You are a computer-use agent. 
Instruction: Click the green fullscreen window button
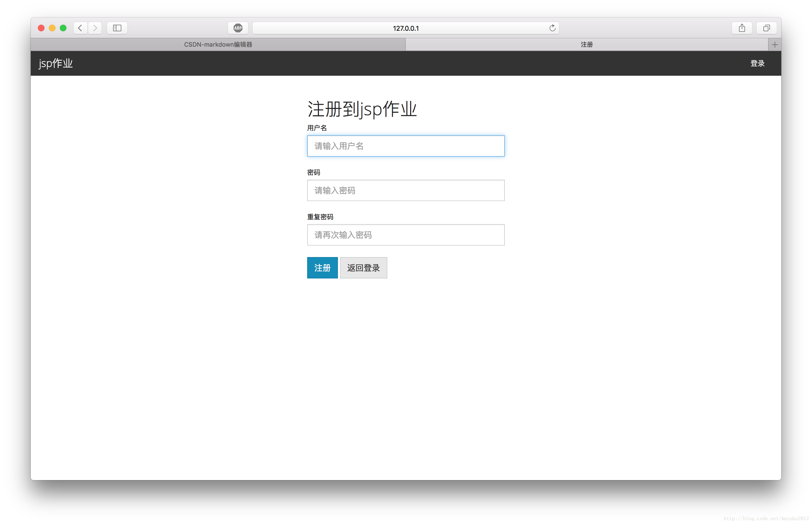pyautogui.click(x=63, y=28)
